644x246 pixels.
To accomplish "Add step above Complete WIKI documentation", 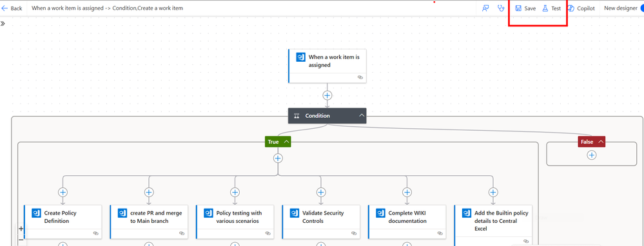I will coord(407,192).
